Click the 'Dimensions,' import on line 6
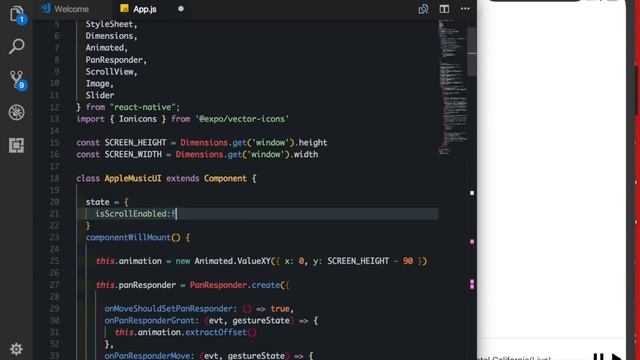The width and height of the screenshot is (640, 360). point(111,36)
